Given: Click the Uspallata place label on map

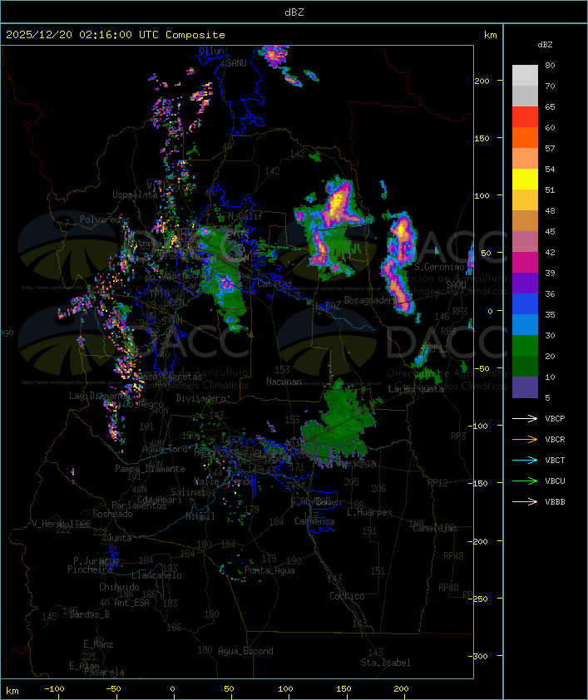Looking at the screenshot, I should 135,195.
